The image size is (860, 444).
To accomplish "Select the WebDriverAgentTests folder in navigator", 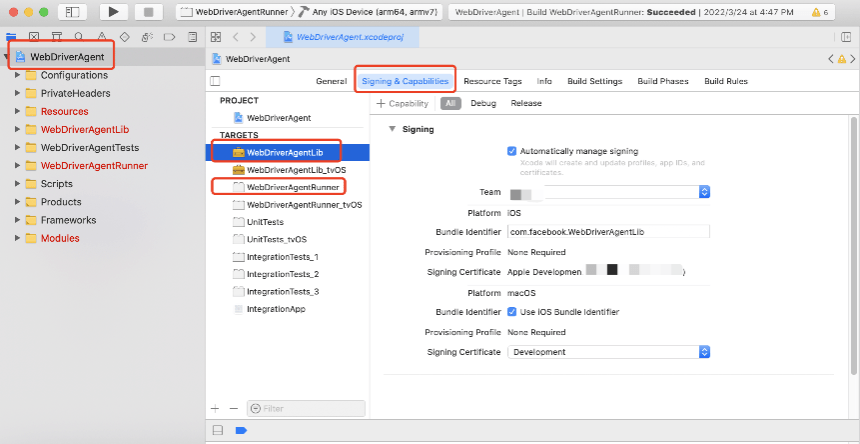I will point(90,147).
